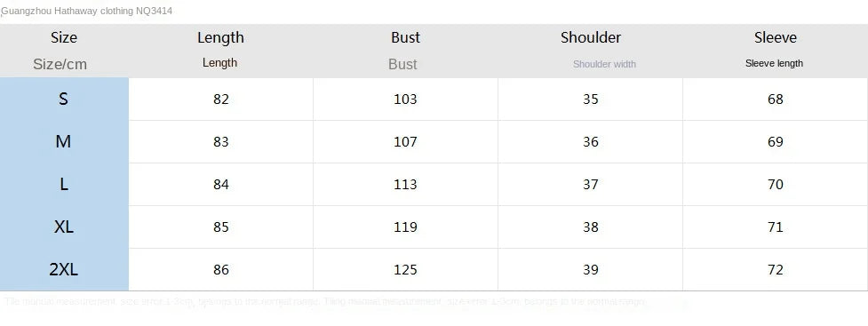Viewport: 868px width, 326px height.
Task: Select the Sleeve length subheader text
Action: coord(774,63)
